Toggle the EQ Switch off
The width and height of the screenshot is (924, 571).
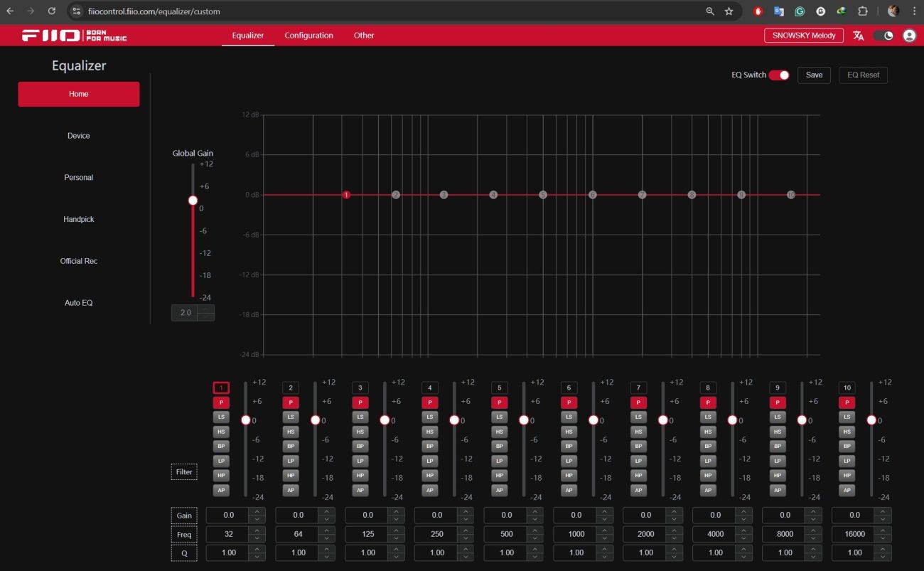coord(779,75)
